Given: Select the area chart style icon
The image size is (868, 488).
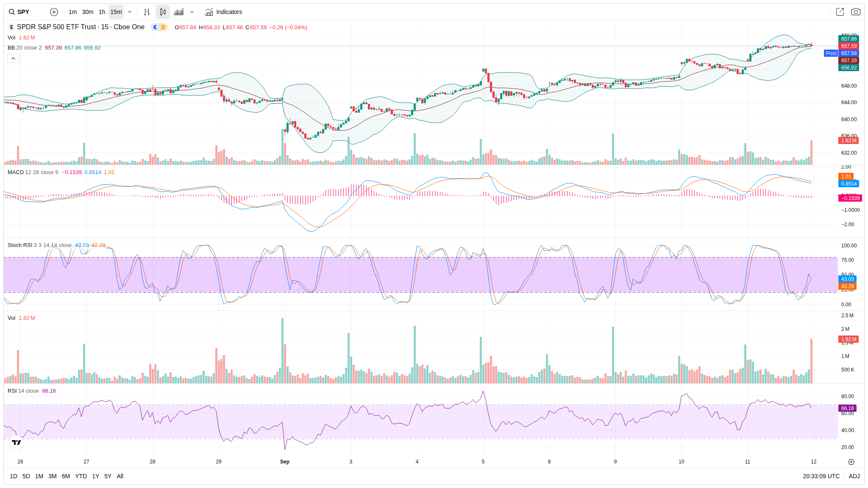Looking at the screenshot, I should [179, 12].
